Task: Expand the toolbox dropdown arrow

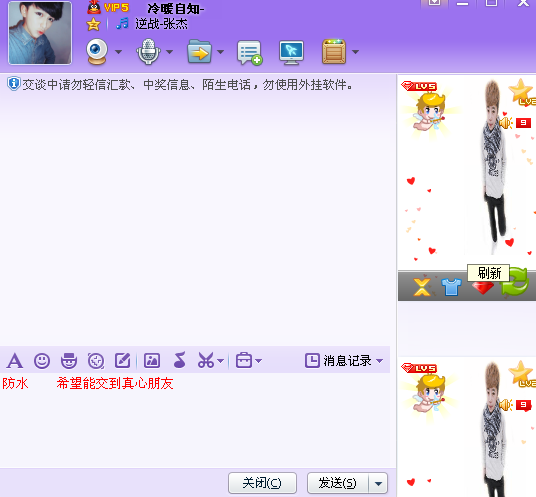Action: tap(259, 361)
